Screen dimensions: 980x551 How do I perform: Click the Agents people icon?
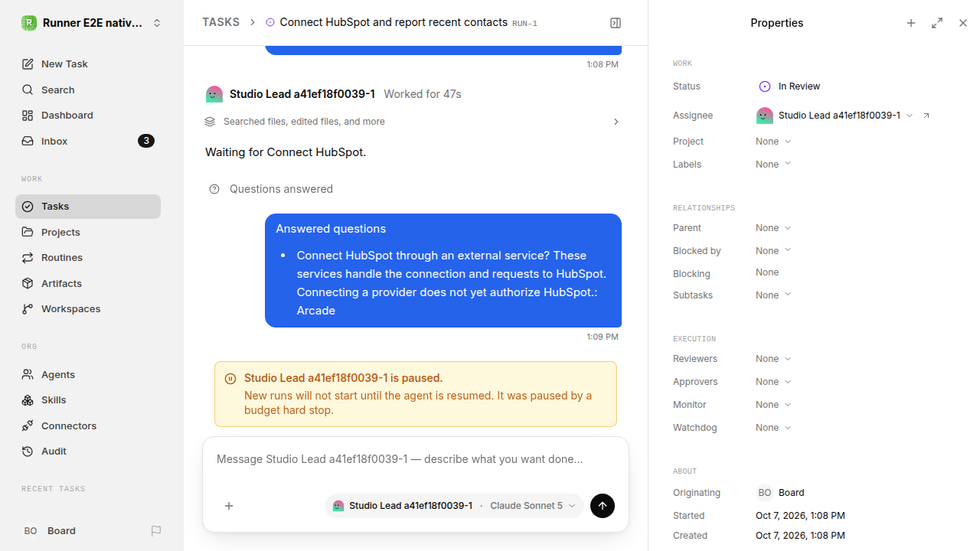coord(28,374)
